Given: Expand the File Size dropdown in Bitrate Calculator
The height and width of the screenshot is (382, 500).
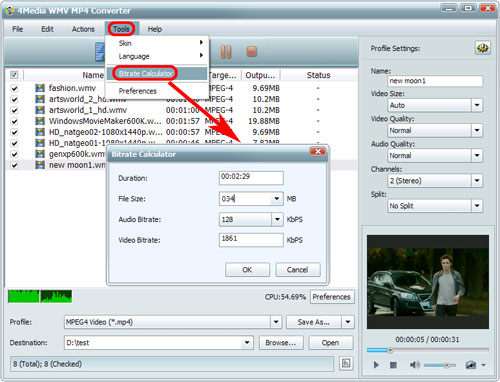Looking at the screenshot, I should coord(276,199).
